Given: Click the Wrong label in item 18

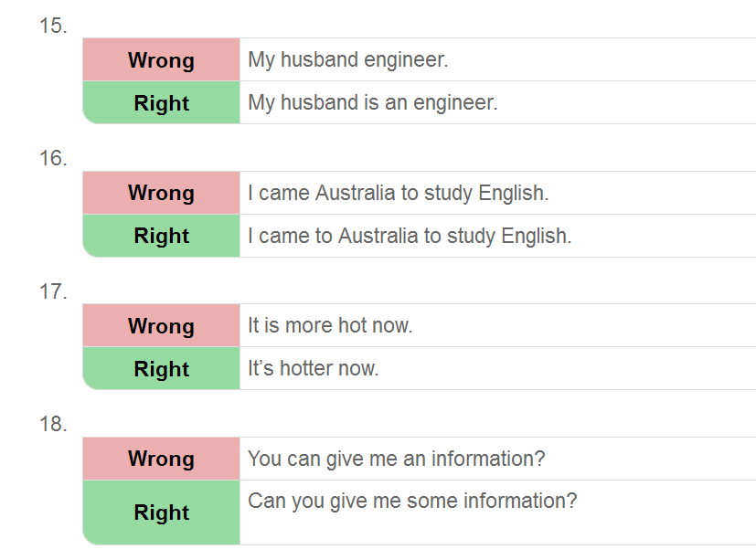Looking at the screenshot, I should coord(161,459).
